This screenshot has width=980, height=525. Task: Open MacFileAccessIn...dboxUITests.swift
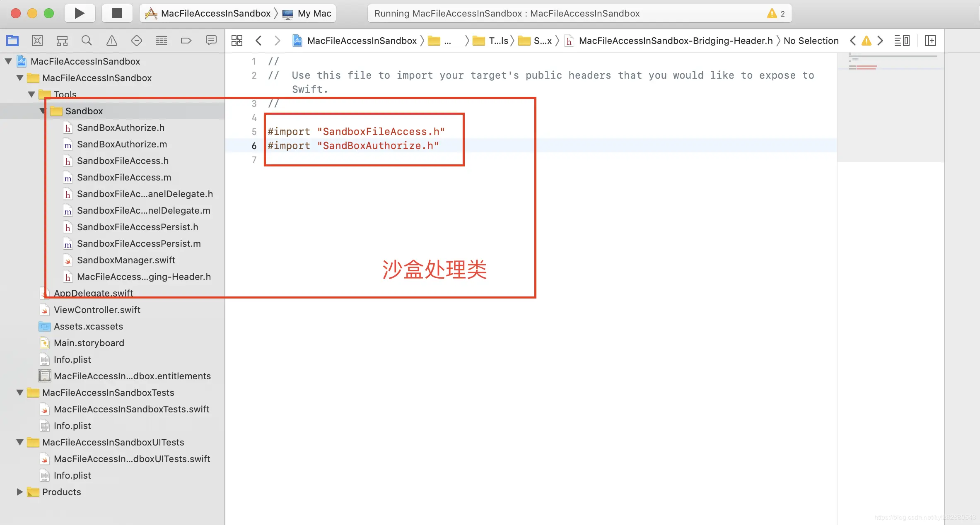(132, 459)
